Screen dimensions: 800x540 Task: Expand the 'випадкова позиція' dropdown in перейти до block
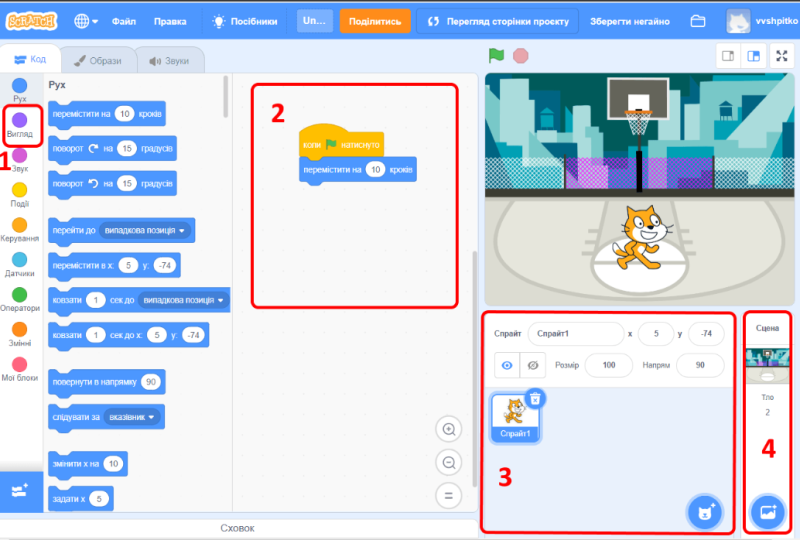pyautogui.click(x=182, y=231)
